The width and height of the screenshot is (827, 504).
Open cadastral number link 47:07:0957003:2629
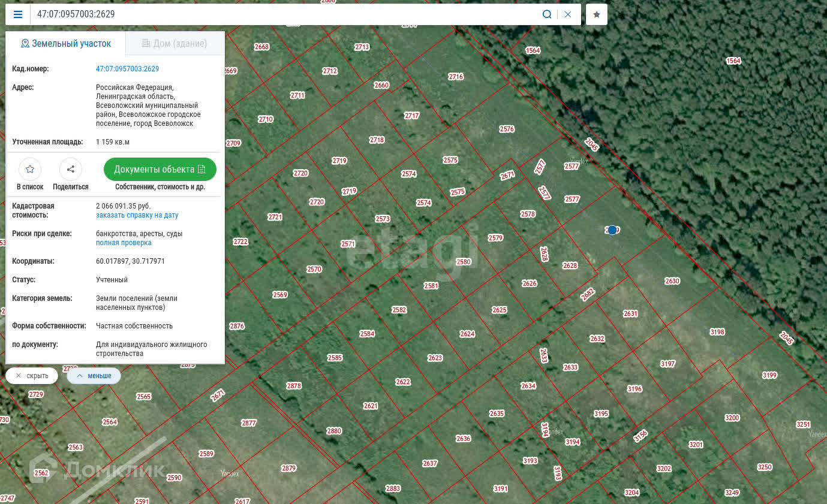(128, 69)
